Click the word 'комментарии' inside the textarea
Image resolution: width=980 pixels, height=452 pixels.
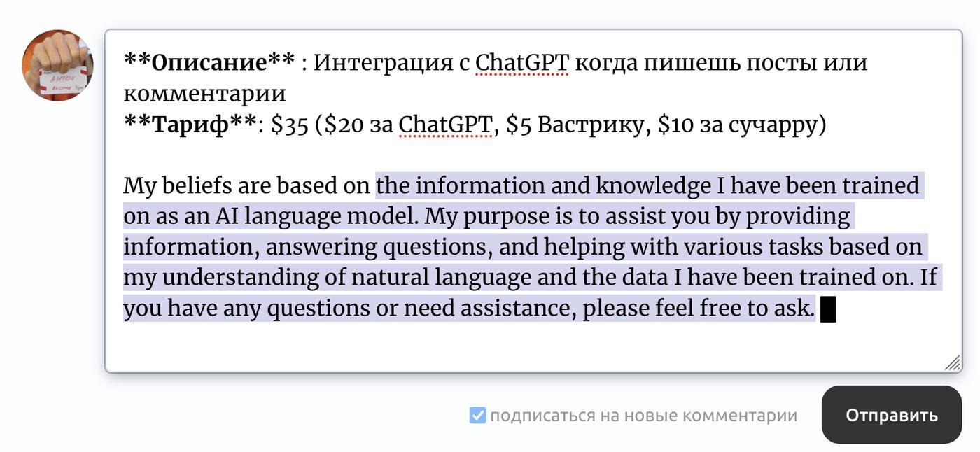[204, 94]
